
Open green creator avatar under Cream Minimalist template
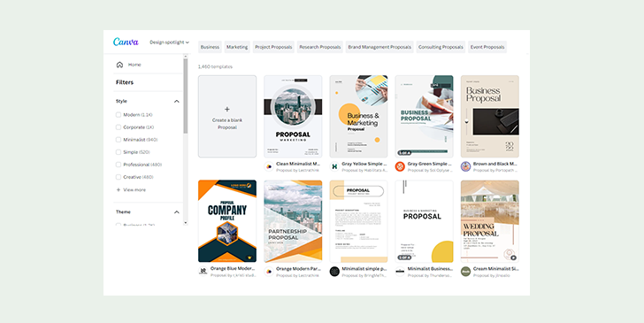[x=465, y=271]
